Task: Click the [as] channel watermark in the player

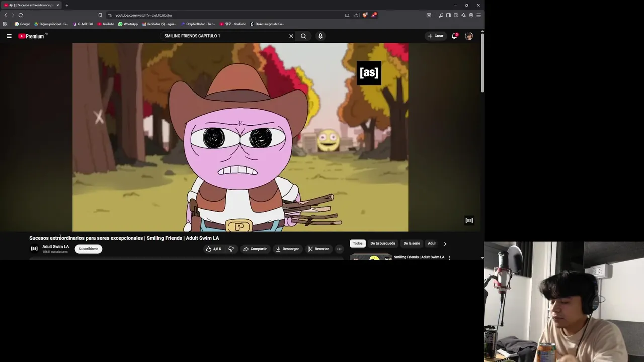Action: [x=469, y=220]
